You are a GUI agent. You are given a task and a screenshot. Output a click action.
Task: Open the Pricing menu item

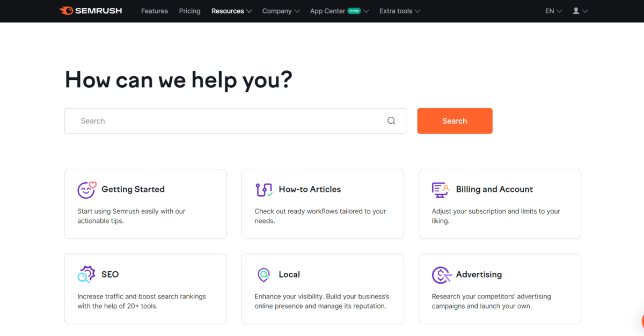pos(189,11)
